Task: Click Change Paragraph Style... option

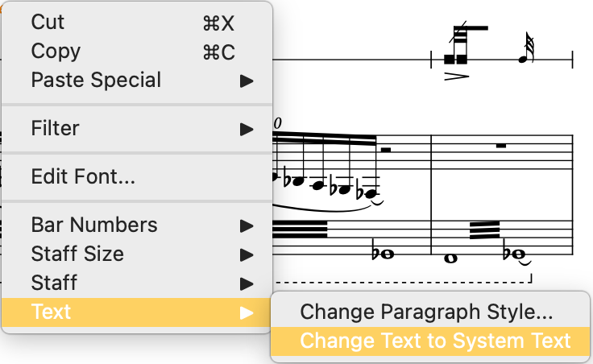Action: point(426,312)
